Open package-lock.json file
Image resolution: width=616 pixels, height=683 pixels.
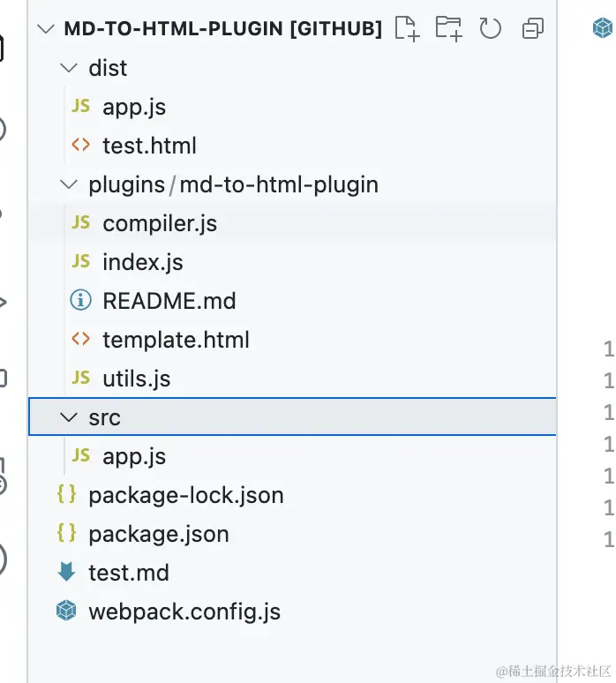click(x=185, y=495)
